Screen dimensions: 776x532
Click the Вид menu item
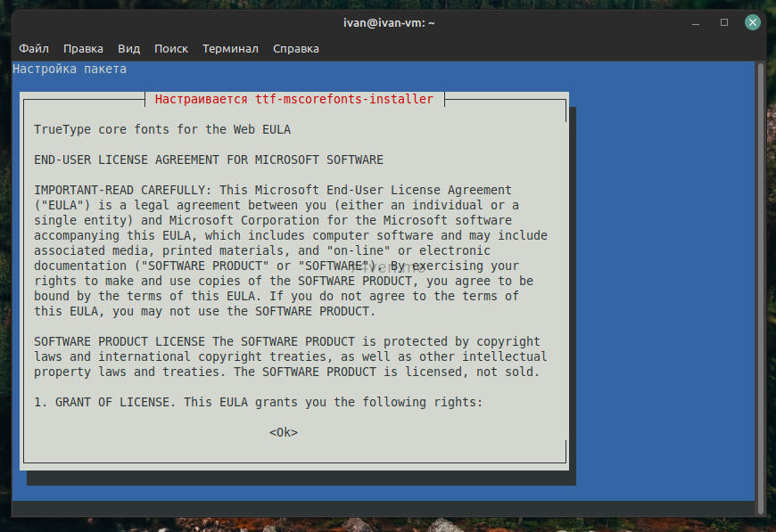click(x=128, y=48)
